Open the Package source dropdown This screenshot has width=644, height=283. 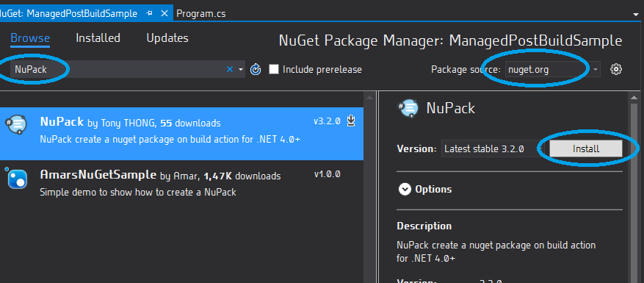(552, 70)
